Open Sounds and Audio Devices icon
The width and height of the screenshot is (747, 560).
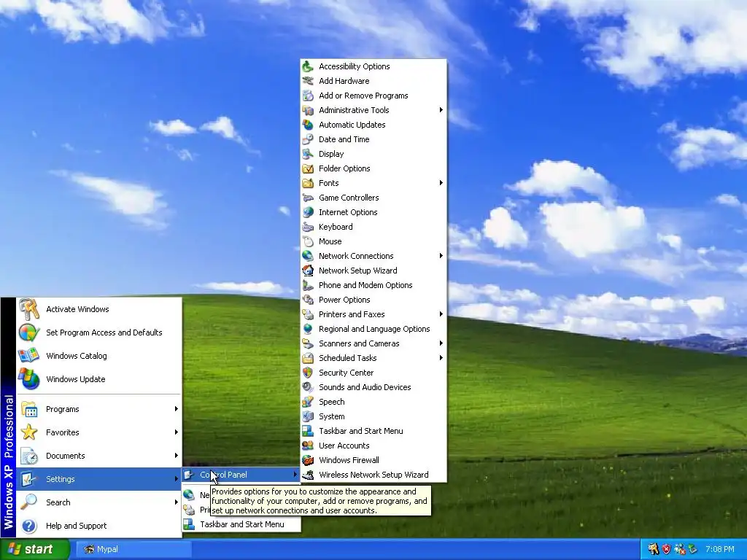point(308,387)
